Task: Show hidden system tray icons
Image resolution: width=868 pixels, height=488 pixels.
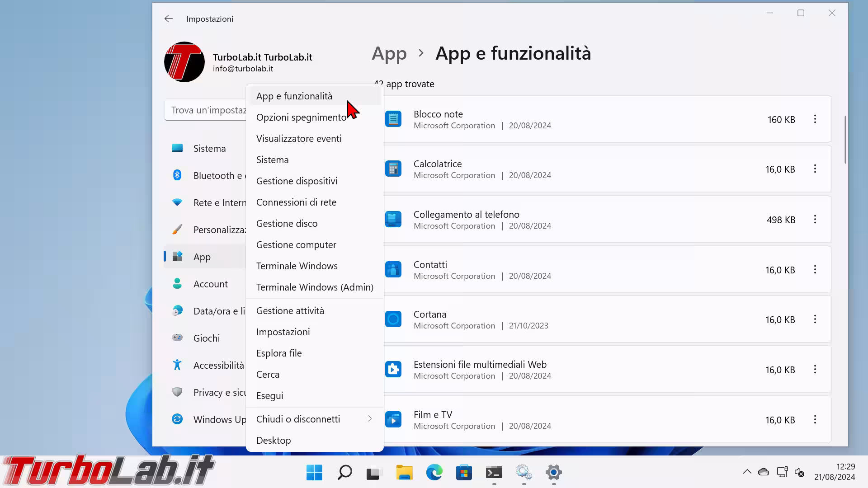Action: pyautogui.click(x=747, y=472)
